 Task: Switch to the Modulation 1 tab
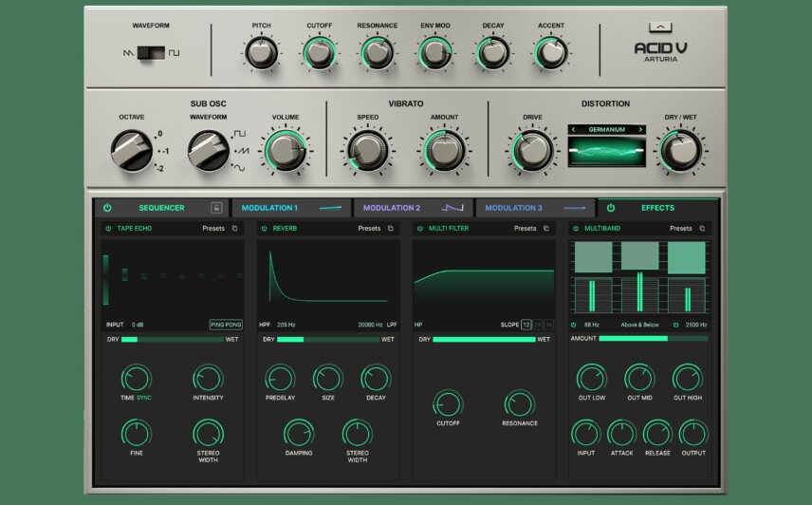pos(291,208)
